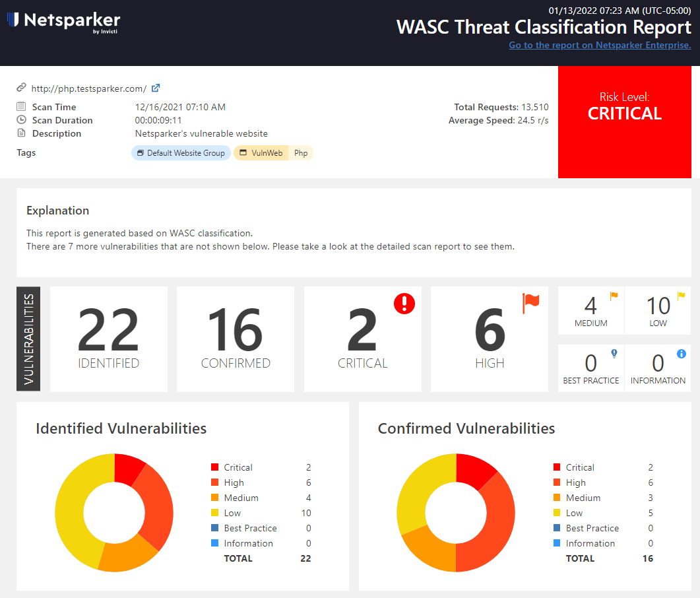Click the calendar icon beside Scan Time
The height and width of the screenshot is (598, 700).
pyautogui.click(x=22, y=107)
